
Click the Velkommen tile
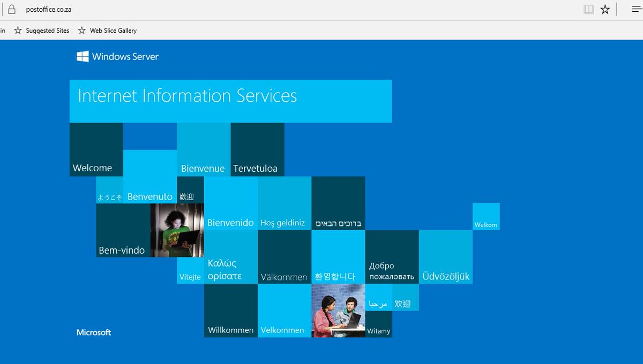pos(285,310)
